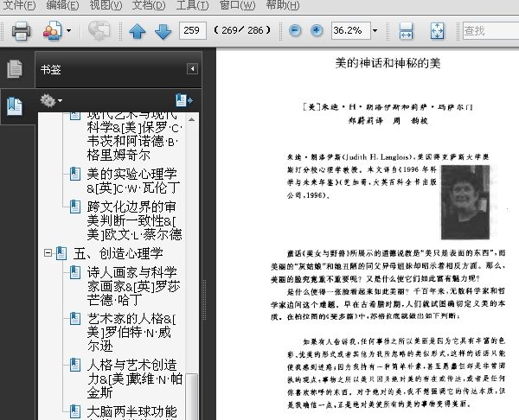Screen dimensions: 519x420
Task: Click bookmark icon beside 美的实验心理学
Action: [74, 174]
